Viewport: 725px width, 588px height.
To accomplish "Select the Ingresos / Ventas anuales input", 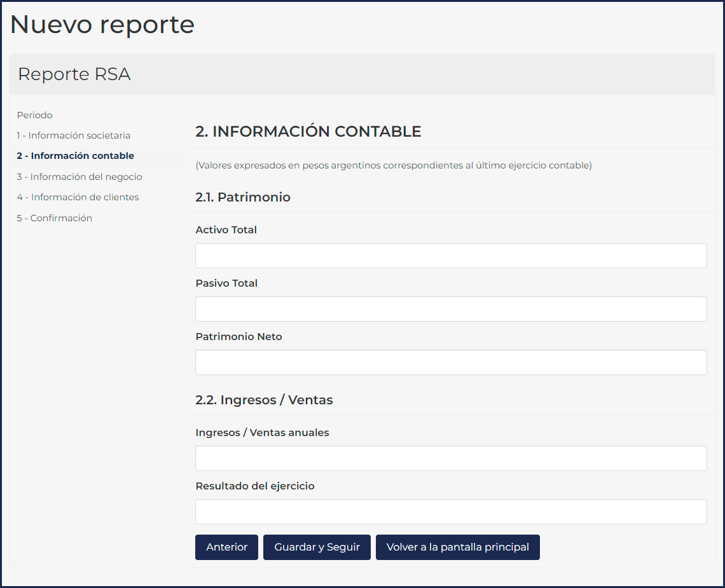I will 451,458.
